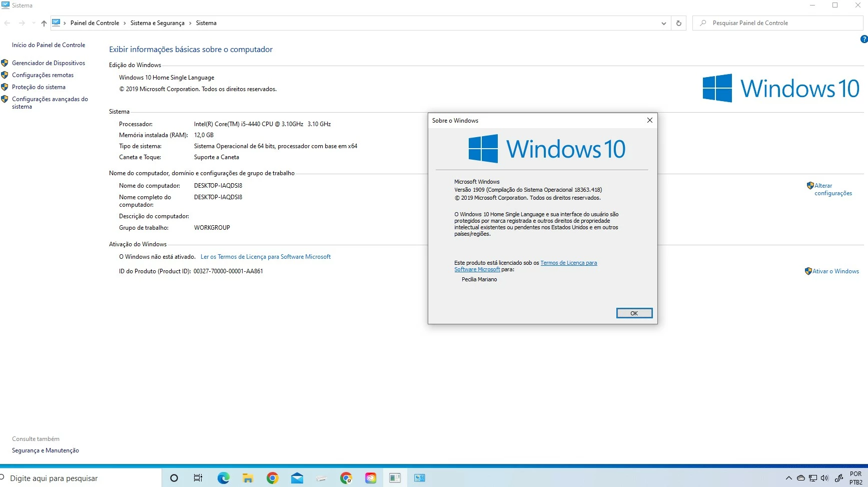This screenshot has width=868, height=487.
Task: Close the Sobre o Windows dialog
Action: click(649, 120)
